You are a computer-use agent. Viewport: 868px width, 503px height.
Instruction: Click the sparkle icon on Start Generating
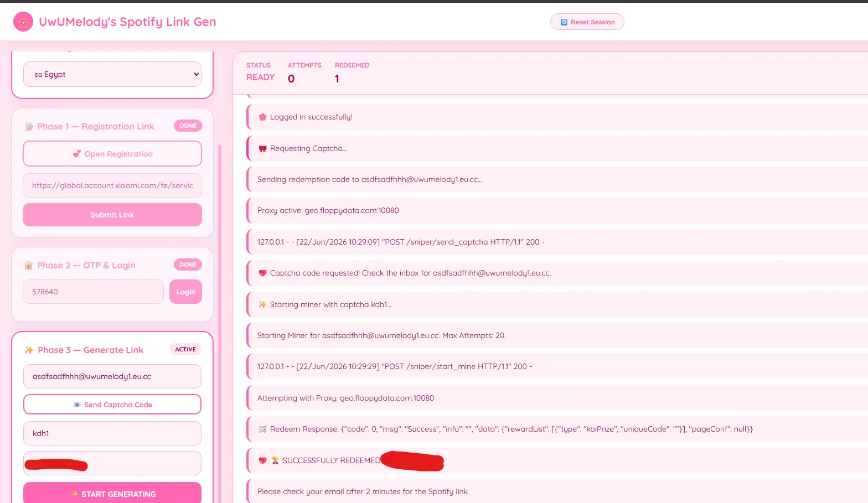[74, 494]
